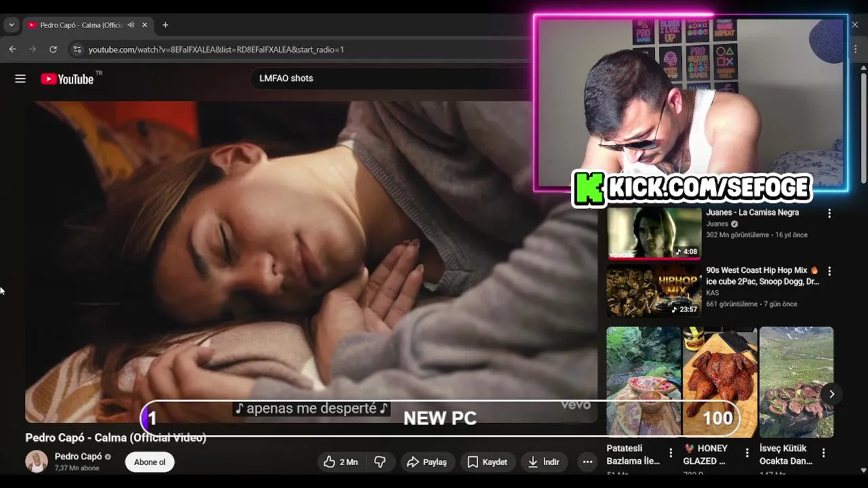
Task: Share the video using Paylaş
Action: [x=427, y=462]
